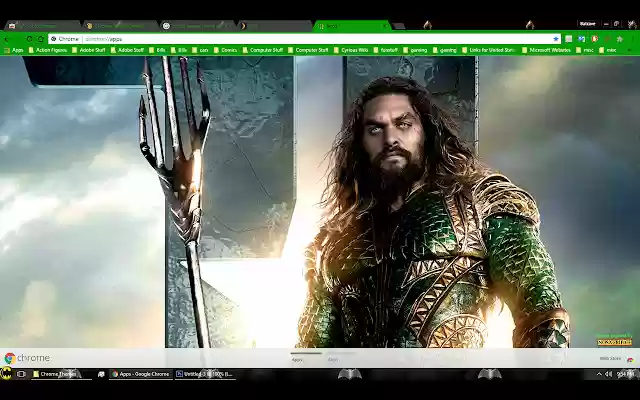Open the first Computer Stuff bookmark folder

pyautogui.click(x=262, y=50)
